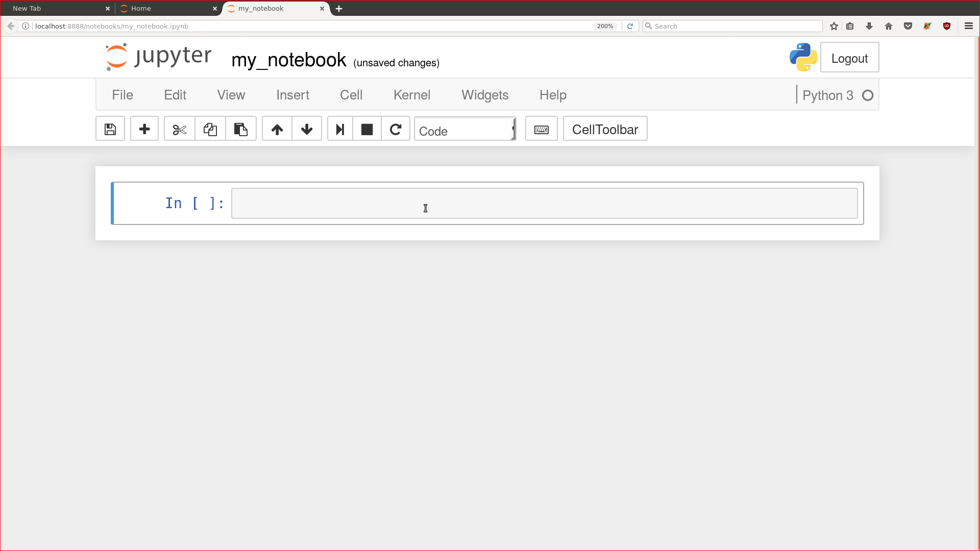
Task: Click the Python 3 kernel name
Action: (x=827, y=95)
